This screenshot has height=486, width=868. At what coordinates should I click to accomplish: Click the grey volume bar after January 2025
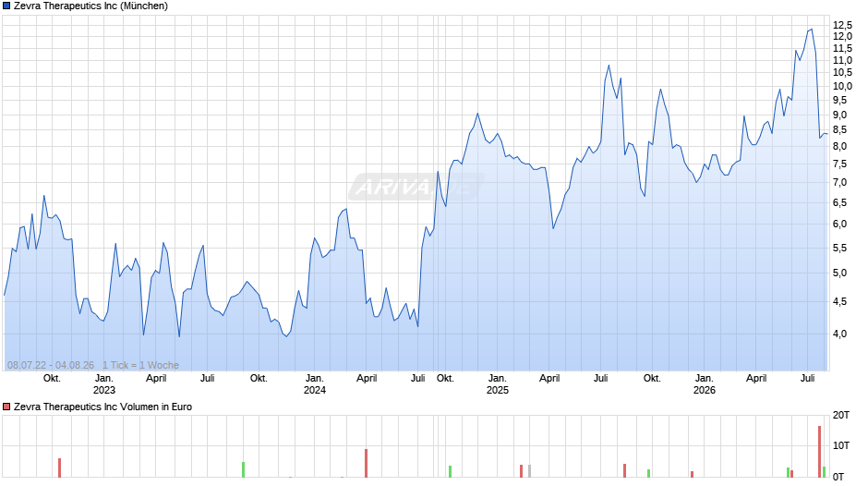529,471
